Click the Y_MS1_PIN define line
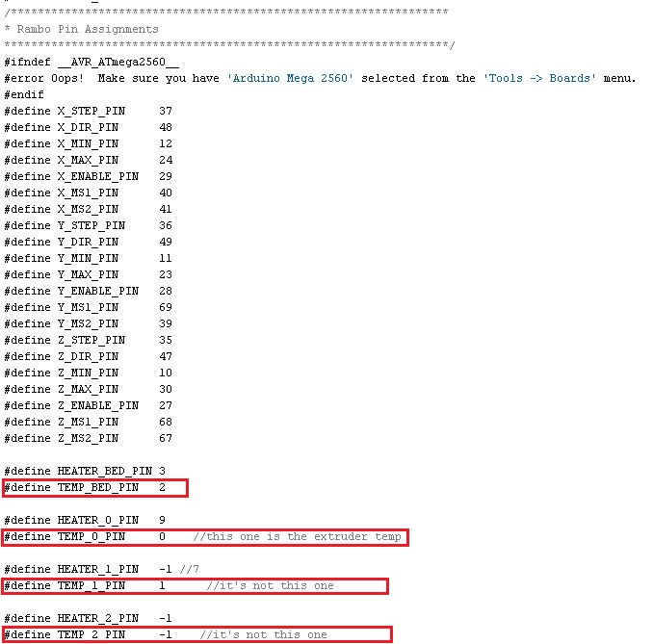653x644 pixels. tap(87, 307)
